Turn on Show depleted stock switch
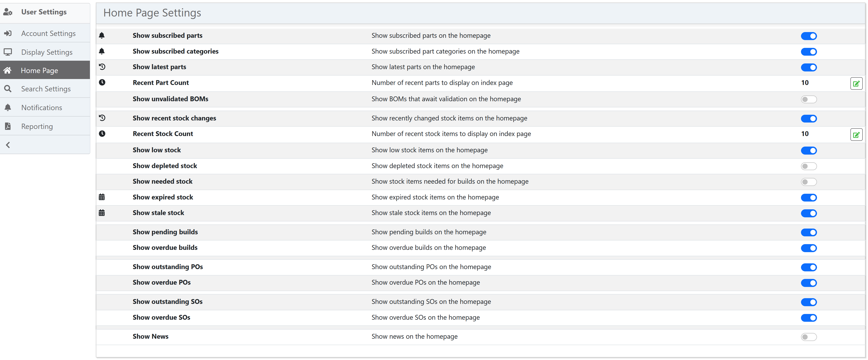The image size is (868, 360). point(808,166)
